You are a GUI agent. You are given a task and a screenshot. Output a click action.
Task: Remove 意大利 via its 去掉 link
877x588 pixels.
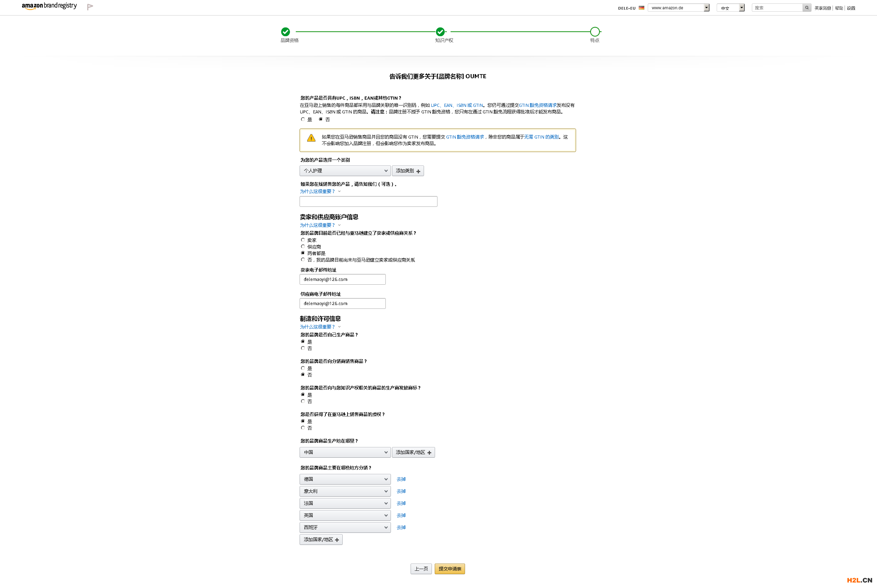401,491
